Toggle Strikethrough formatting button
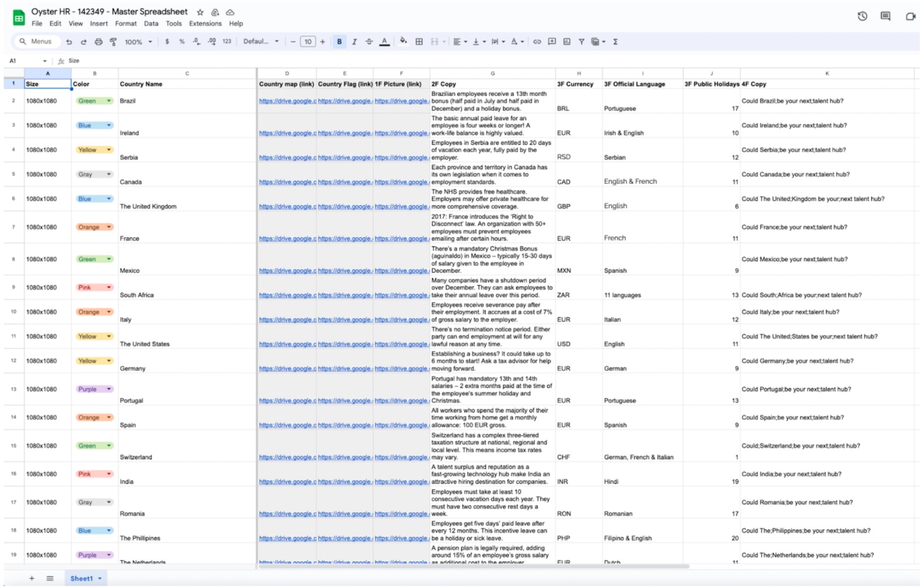The width and height of the screenshot is (923, 588). click(x=369, y=42)
